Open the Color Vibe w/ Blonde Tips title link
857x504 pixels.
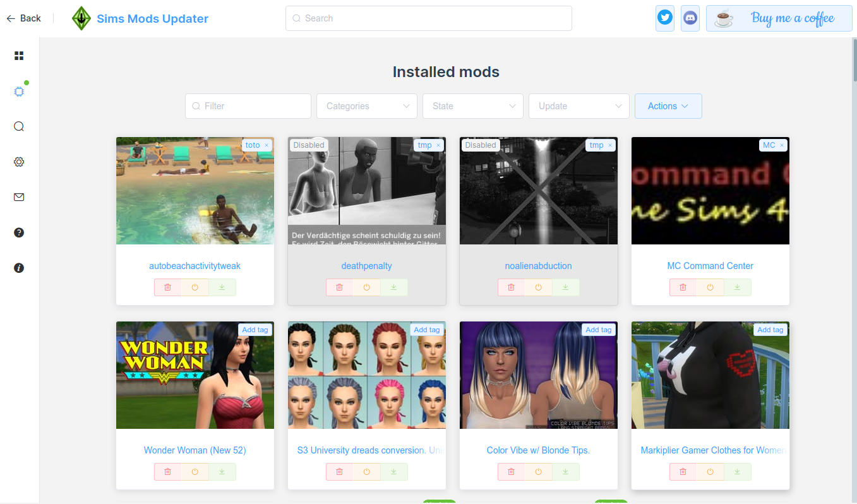[x=538, y=450]
